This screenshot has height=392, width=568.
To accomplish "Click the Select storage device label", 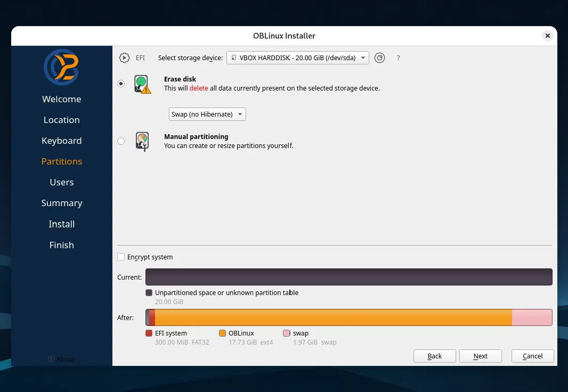I will click(x=191, y=58).
